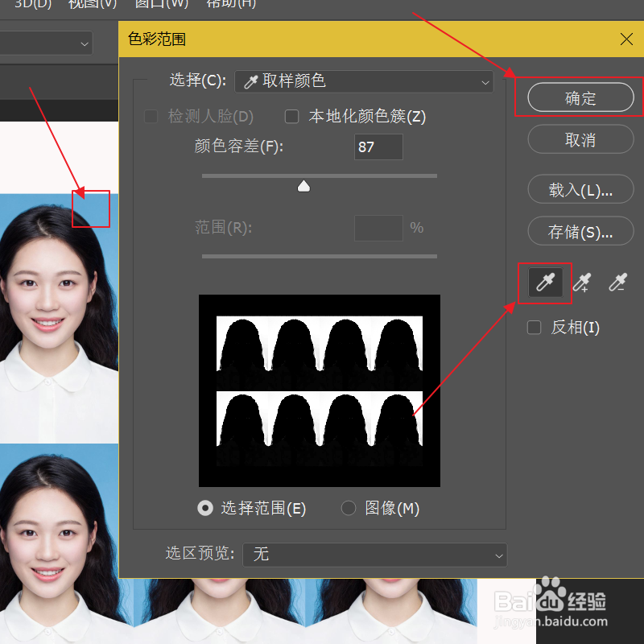
Task: Select the 选择范围(E) radio button
Action: click(x=205, y=508)
